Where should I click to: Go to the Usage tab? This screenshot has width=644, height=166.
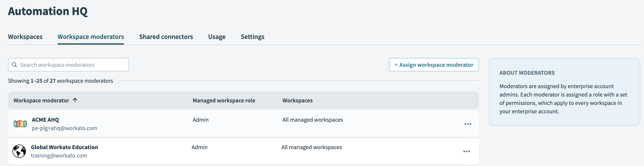click(217, 37)
